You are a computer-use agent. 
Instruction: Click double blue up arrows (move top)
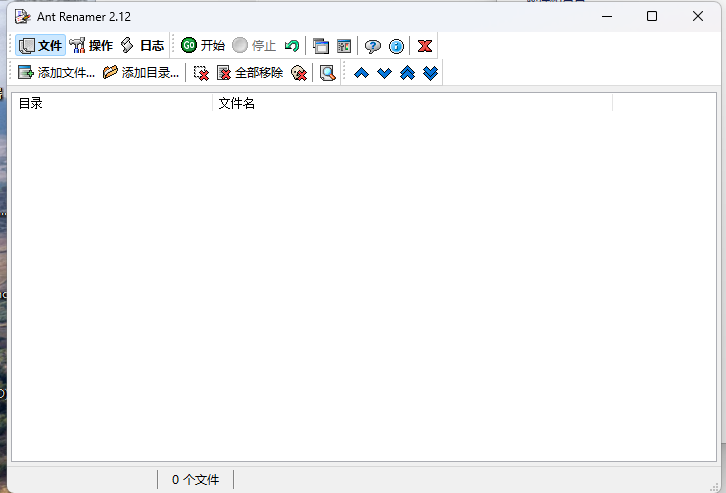tap(407, 73)
